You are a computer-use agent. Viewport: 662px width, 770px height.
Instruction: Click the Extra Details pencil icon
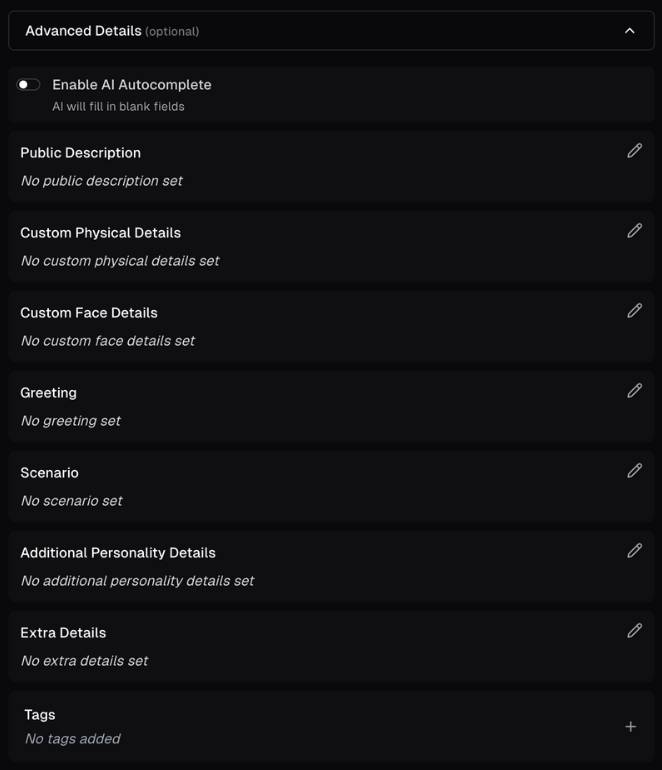[634, 631]
